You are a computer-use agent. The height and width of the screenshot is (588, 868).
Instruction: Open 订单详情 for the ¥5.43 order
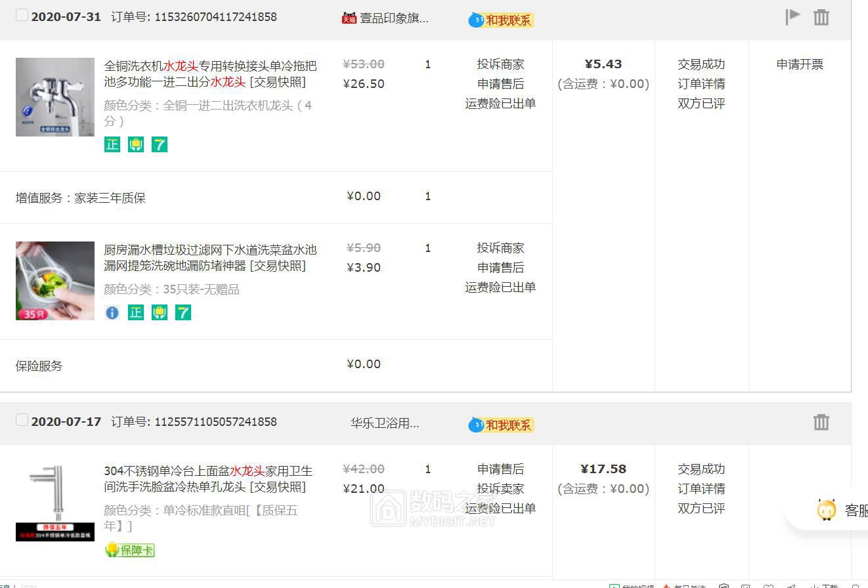tap(701, 84)
